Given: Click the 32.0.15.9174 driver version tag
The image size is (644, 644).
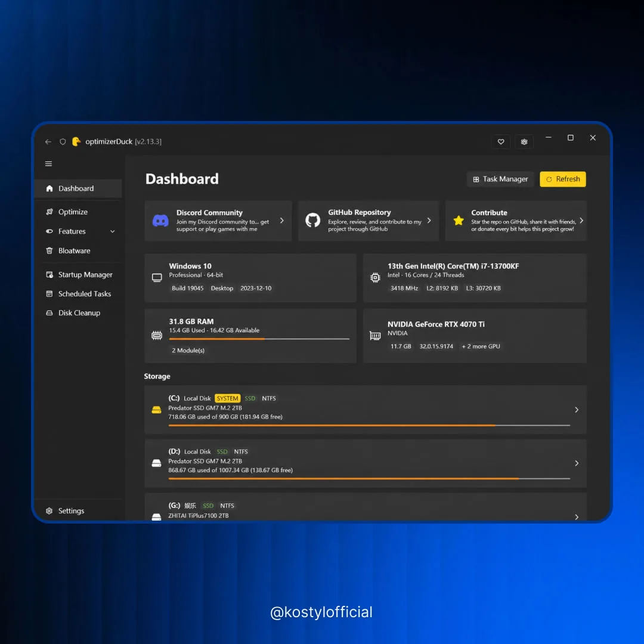Looking at the screenshot, I should (x=436, y=346).
